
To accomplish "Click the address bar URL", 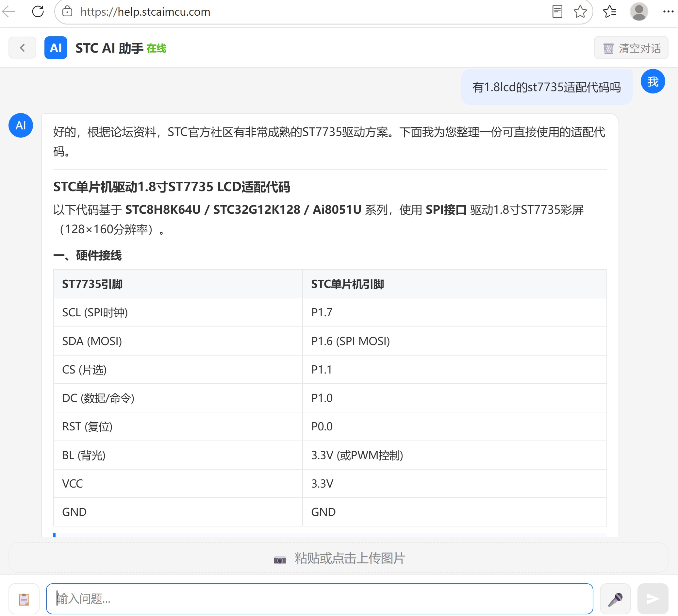I will pos(145,12).
